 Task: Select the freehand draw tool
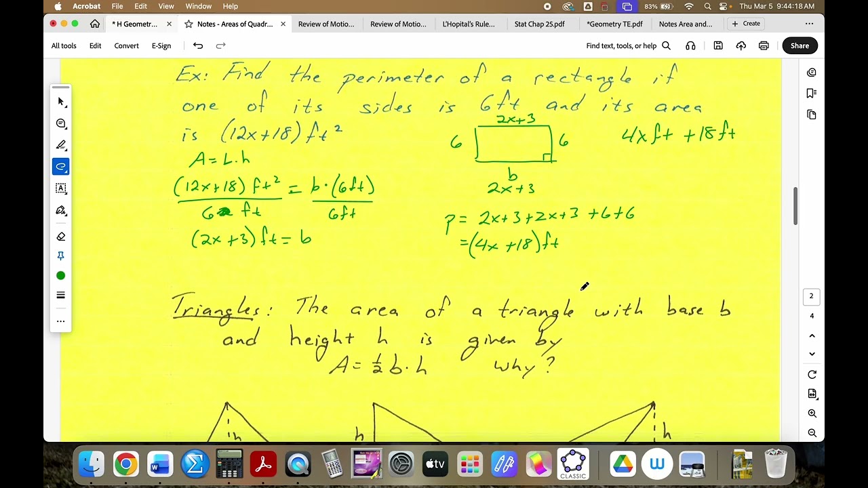pos(61,167)
